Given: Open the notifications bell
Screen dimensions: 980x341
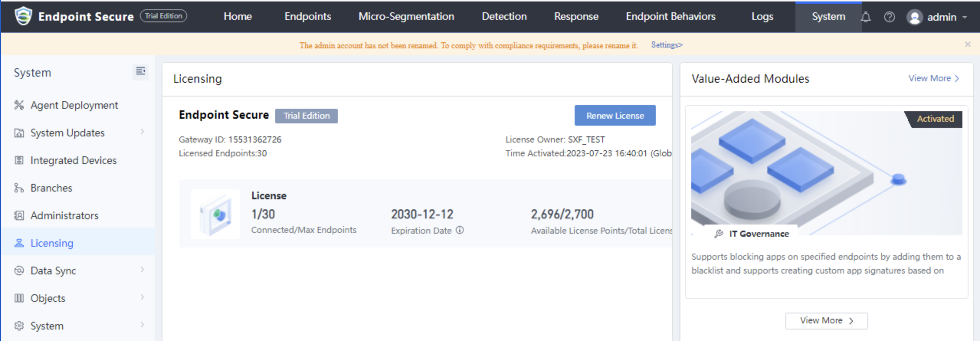Looking at the screenshot, I should click(x=865, y=17).
